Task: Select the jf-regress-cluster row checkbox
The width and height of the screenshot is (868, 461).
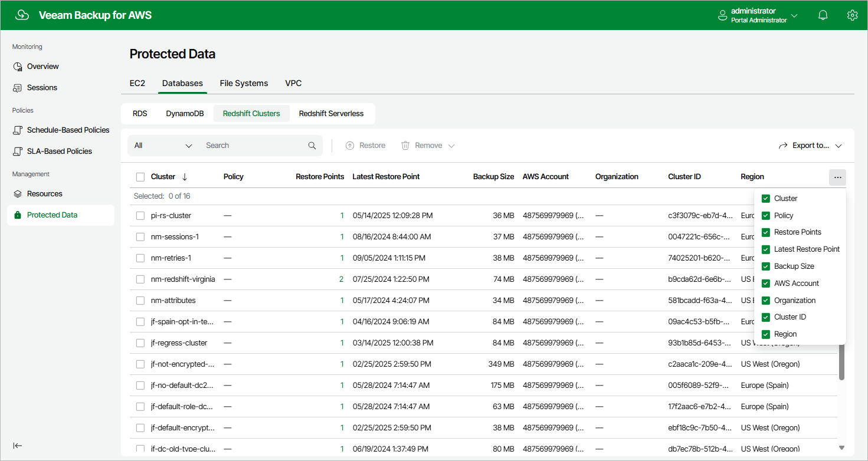Action: pyautogui.click(x=140, y=343)
